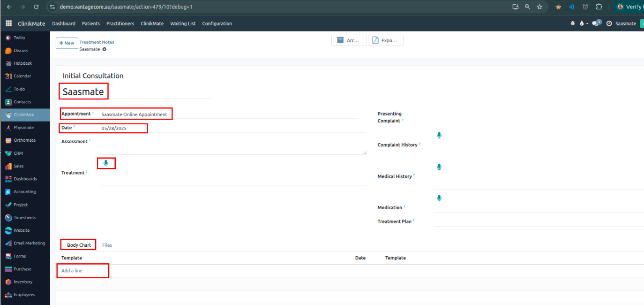Open Helpdesk app in sidebar

(22, 63)
